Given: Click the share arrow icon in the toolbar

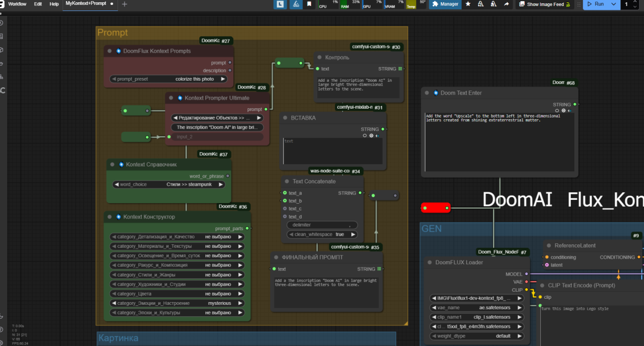Looking at the screenshot, I should [x=506, y=4].
